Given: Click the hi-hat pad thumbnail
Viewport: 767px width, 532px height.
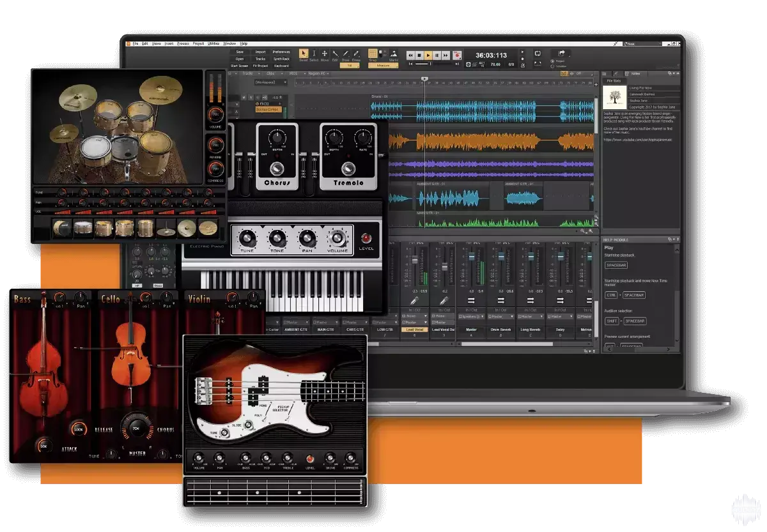Looking at the screenshot, I should click(166, 227).
